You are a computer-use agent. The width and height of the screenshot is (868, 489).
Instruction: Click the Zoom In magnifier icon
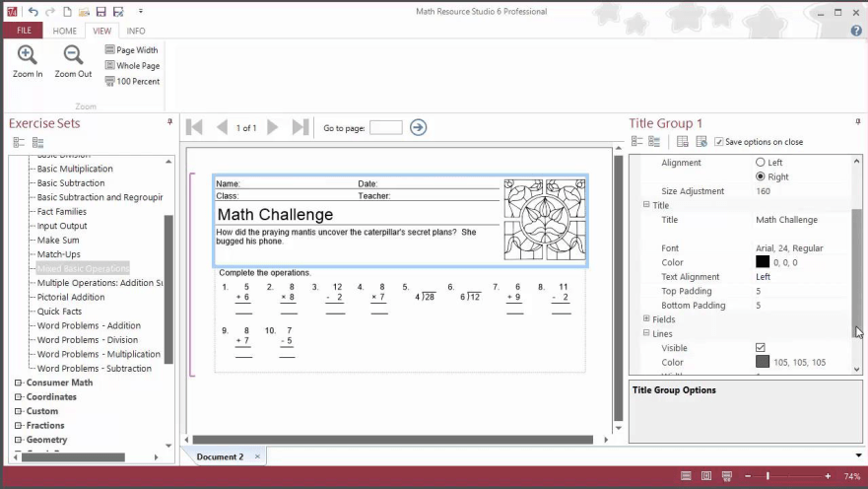pyautogui.click(x=28, y=56)
